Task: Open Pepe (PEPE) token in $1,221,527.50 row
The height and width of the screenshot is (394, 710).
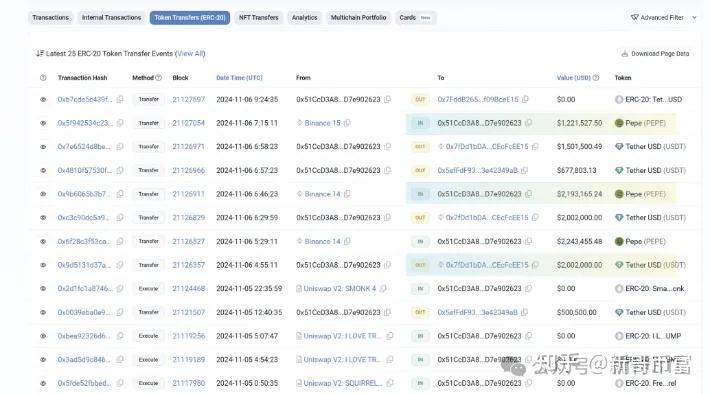Action: (x=645, y=123)
